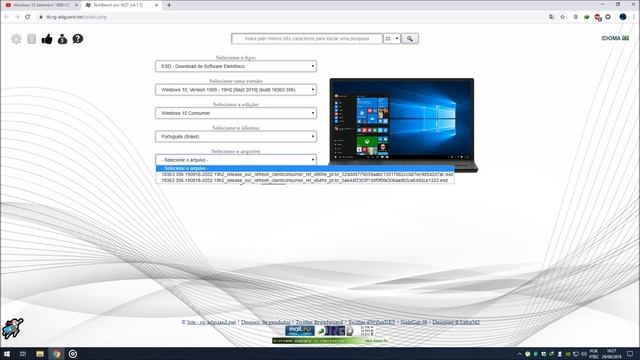The image size is (640, 360).
Task: Open the settings gear icon
Action: 16,39
